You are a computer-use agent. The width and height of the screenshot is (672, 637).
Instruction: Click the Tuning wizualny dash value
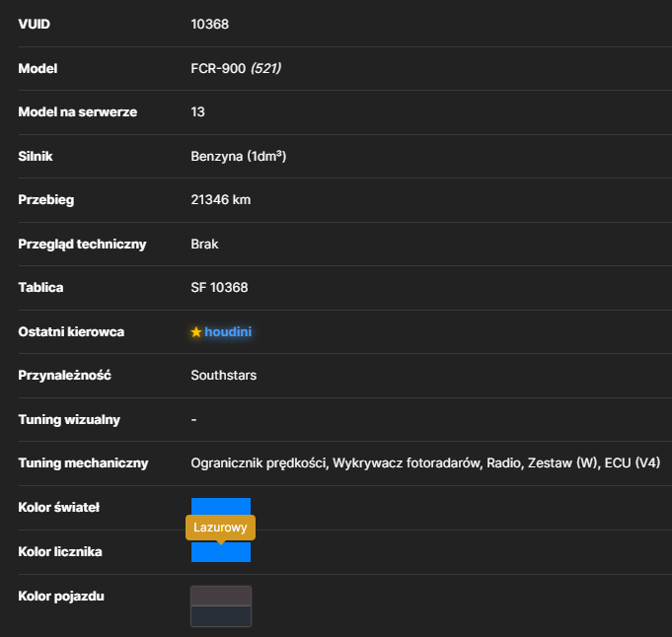coord(193,419)
